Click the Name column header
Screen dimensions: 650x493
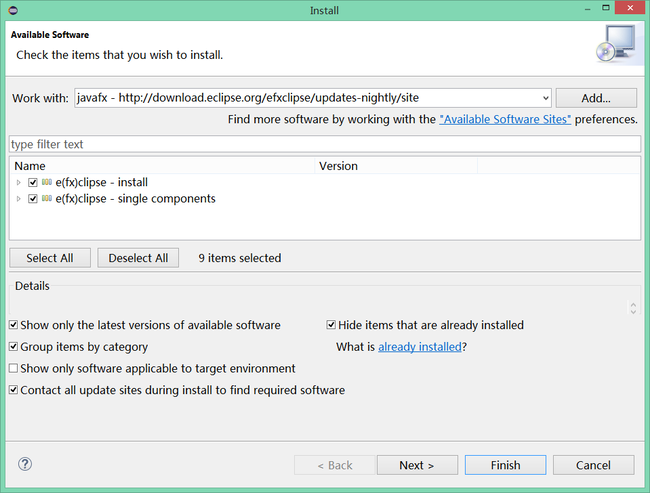[164, 166]
